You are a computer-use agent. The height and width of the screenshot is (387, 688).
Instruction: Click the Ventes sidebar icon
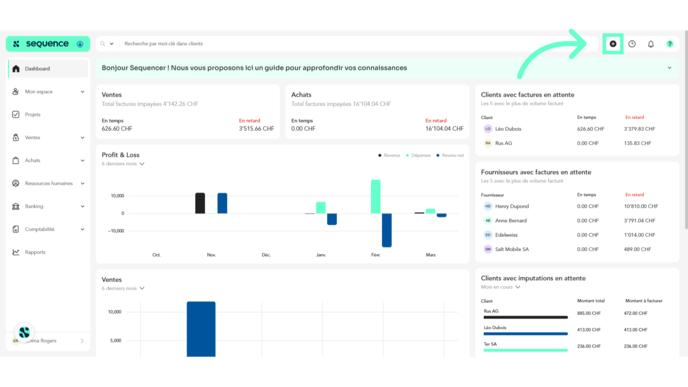[x=16, y=138]
